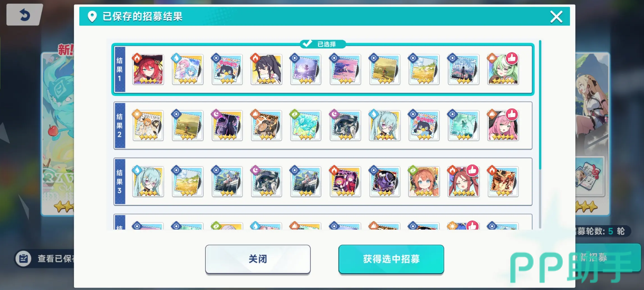The width and height of the screenshot is (644, 290).
Task: Click the thumbs-up badge in result 1
Action: pyautogui.click(x=512, y=59)
